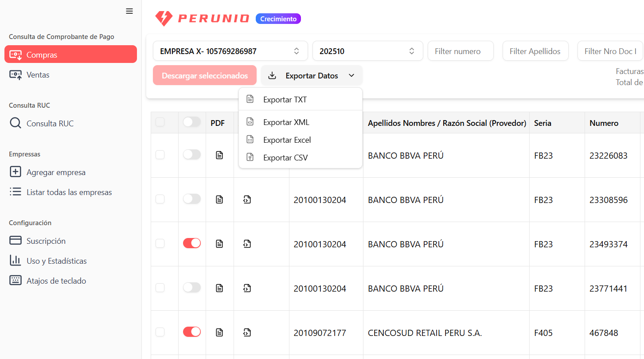This screenshot has width=644, height=359.
Task: Open Atajos de teclado
Action: [x=54, y=280]
